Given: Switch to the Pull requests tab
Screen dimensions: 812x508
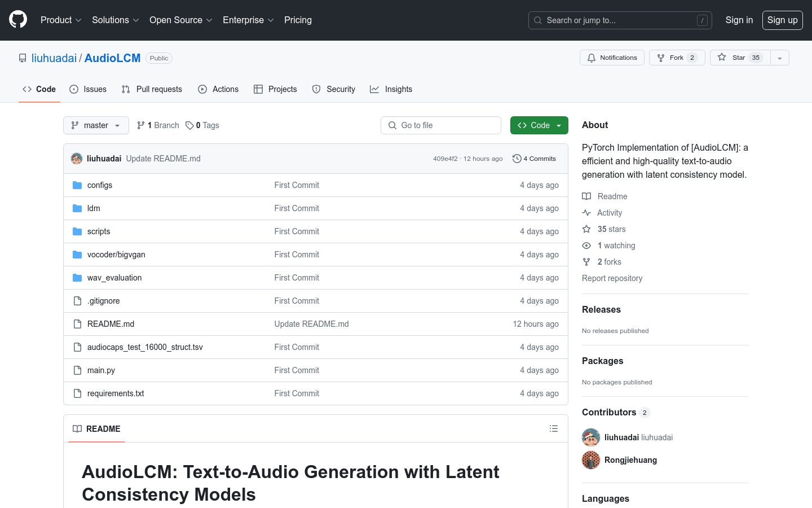Looking at the screenshot, I should click(152, 89).
